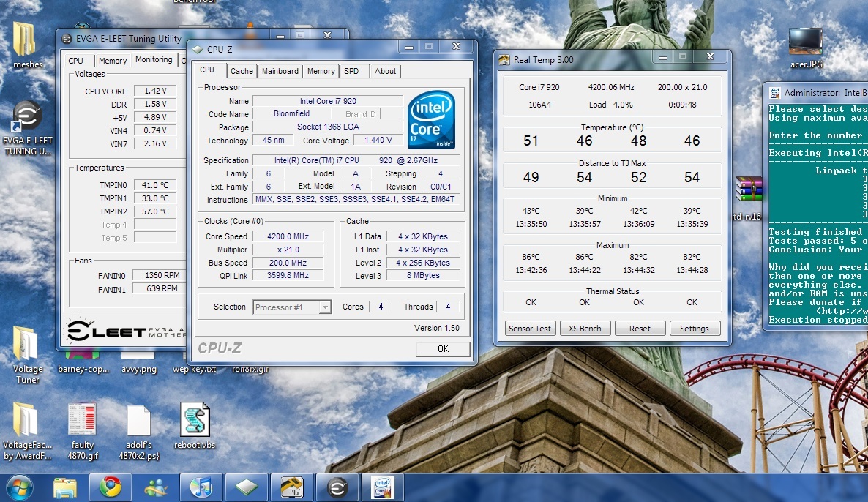Switch to the Cache tab in CPU-Z
The height and width of the screenshot is (502, 868).
click(242, 71)
